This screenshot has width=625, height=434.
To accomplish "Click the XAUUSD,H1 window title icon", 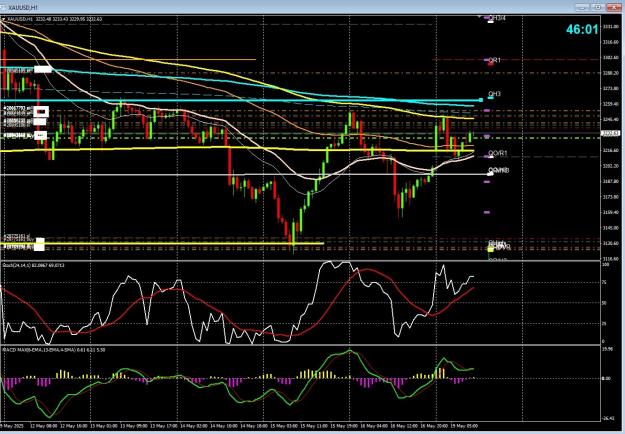I will coord(4,7).
